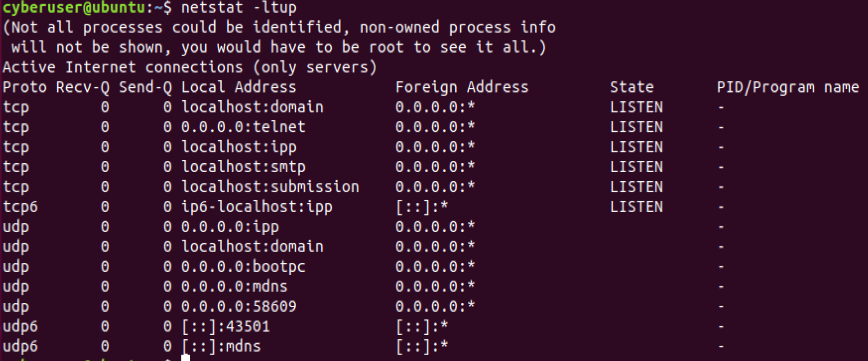Screen dimensions: 868x361
Task: Click the localhost:smtp entry
Action: [x=243, y=167]
